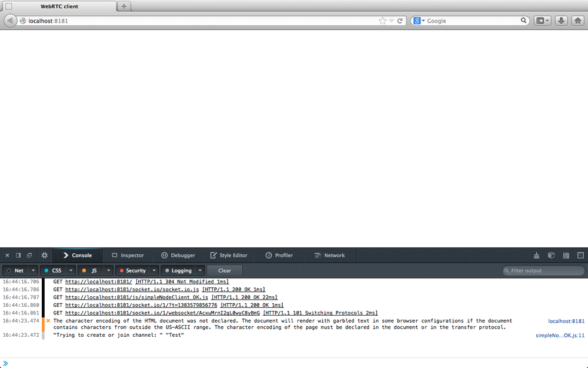Clear the console output
Image resolution: width=588 pixels, height=368 pixels.
(225, 271)
